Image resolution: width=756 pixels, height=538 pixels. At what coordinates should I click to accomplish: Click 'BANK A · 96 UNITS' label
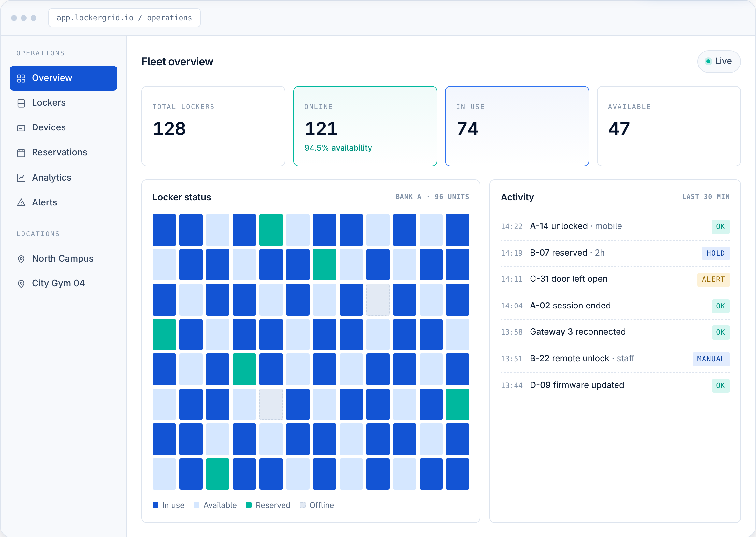432,197
